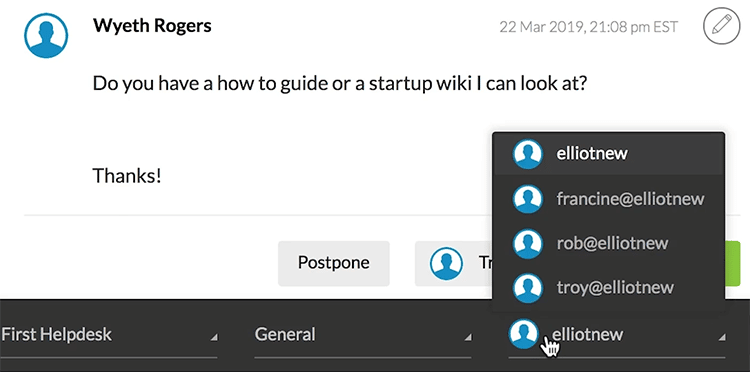The height and width of the screenshot is (372, 750).
Task: Choose rob@elliotnew from the list
Action: point(608,243)
